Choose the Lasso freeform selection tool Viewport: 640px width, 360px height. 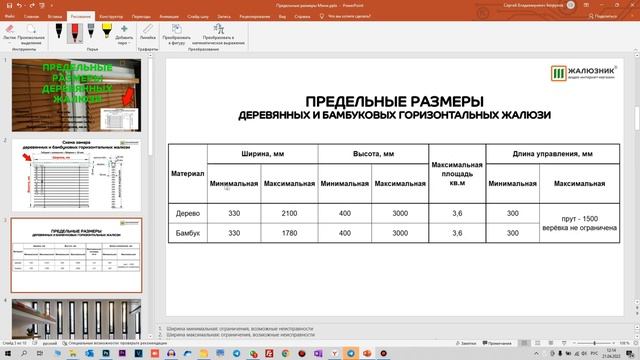(31, 34)
